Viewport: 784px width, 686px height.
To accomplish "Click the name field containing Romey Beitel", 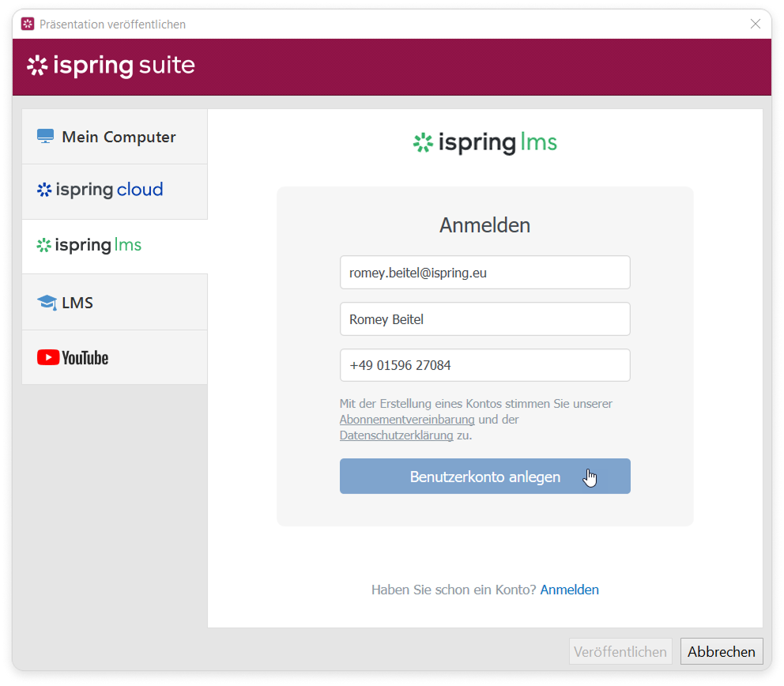I will (484, 319).
